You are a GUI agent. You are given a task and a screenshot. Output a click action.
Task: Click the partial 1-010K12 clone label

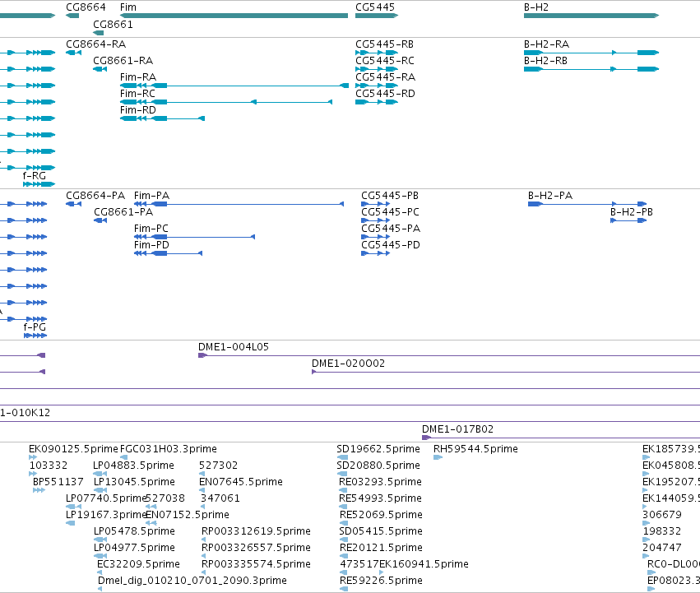tap(25, 413)
